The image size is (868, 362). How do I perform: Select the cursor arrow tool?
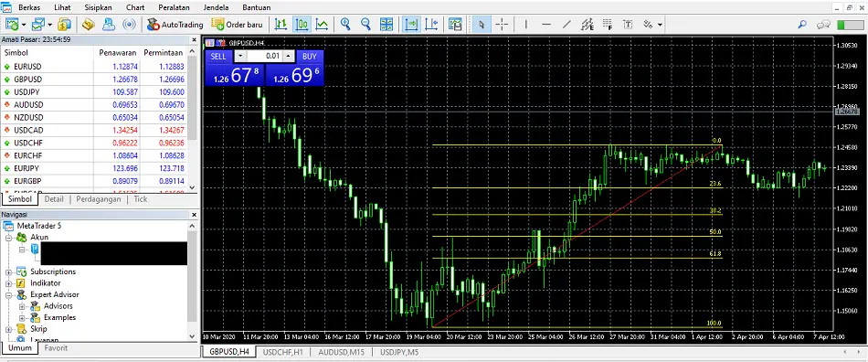482,25
